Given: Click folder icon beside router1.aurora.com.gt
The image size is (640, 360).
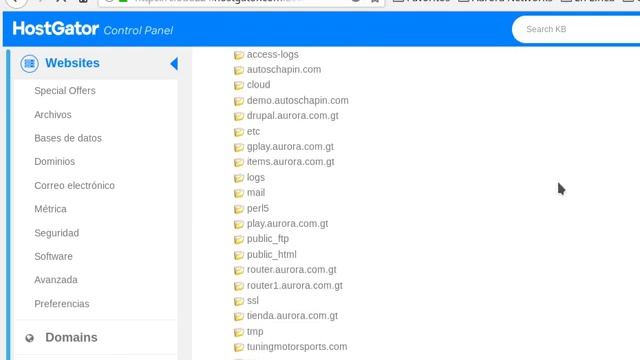Looking at the screenshot, I should 239,286.
